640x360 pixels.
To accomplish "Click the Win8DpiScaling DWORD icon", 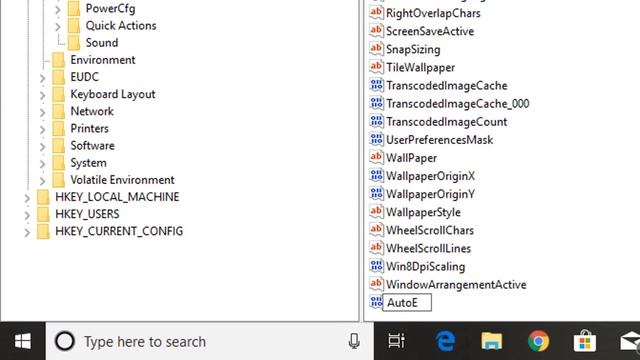I will click(x=376, y=266).
